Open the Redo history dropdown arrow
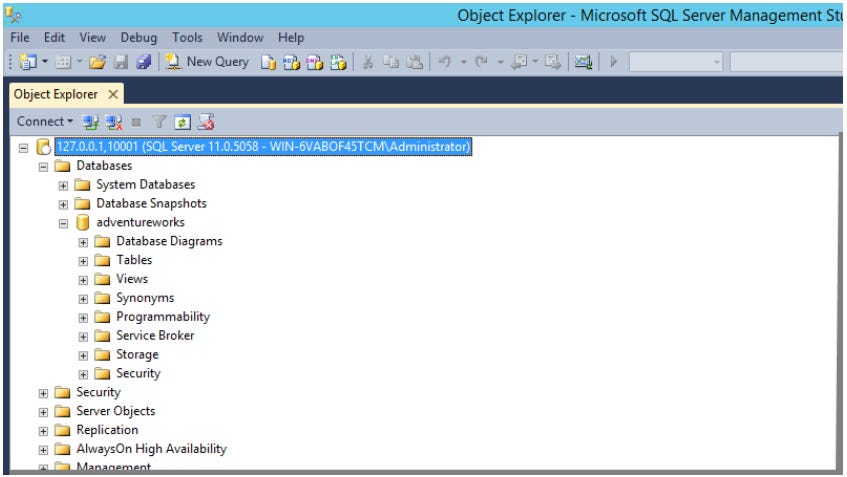The image size is (847, 477). click(x=500, y=62)
